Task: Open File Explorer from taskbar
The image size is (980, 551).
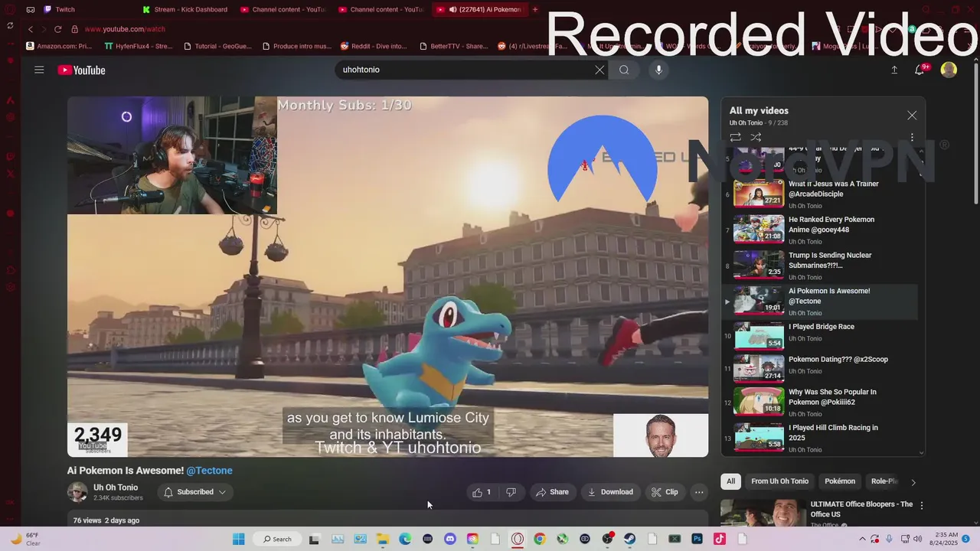Action: (382, 539)
